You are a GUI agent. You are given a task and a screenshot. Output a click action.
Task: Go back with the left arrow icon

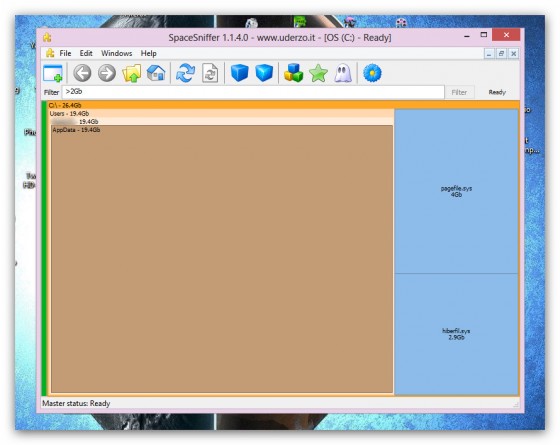(82, 73)
